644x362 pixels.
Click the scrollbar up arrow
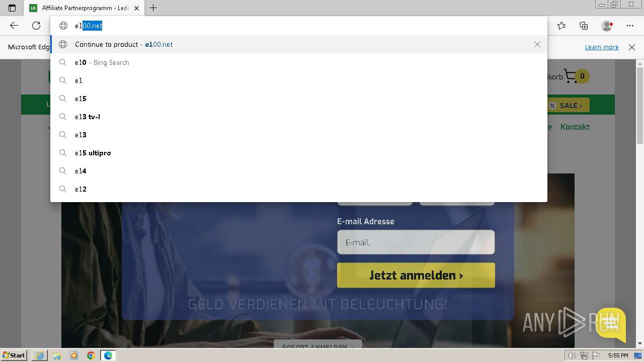[x=640, y=64]
